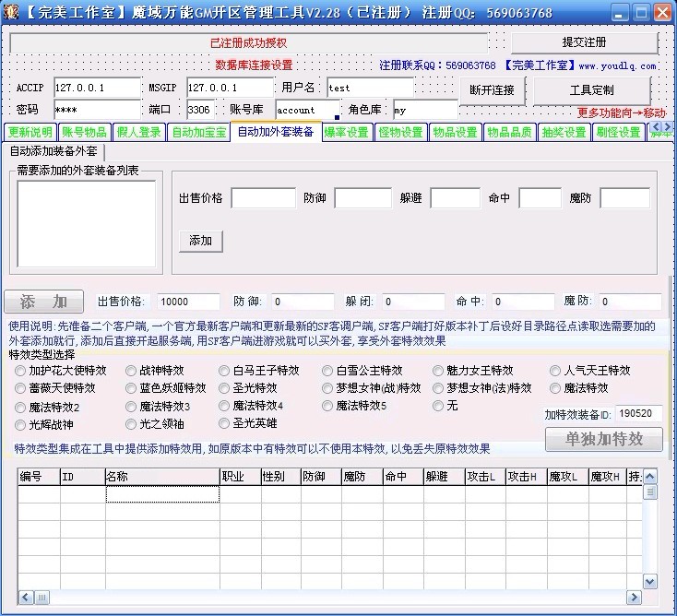Click the 加特效装备ID input field

[x=637, y=414]
